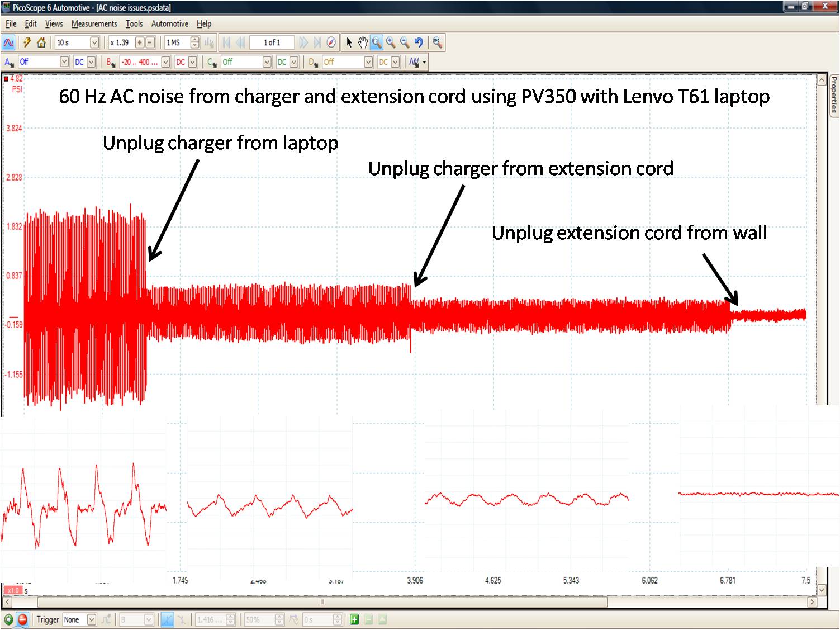Open the Properties side panel tab
The height and width of the screenshot is (630, 840).
click(x=834, y=94)
